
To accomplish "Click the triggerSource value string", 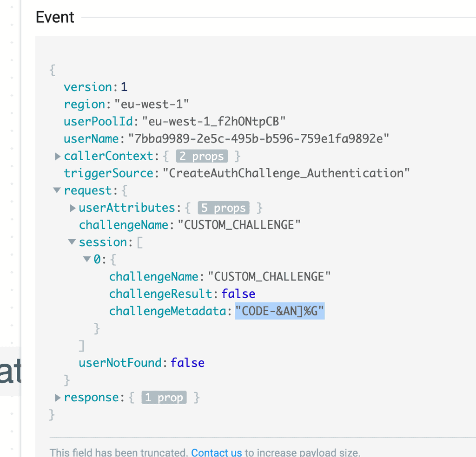I will (285, 173).
